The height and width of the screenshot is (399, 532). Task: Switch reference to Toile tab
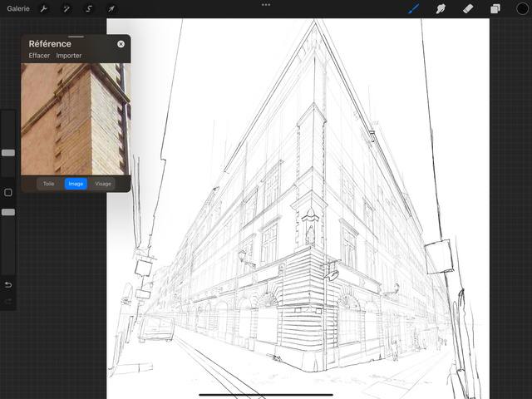48,184
